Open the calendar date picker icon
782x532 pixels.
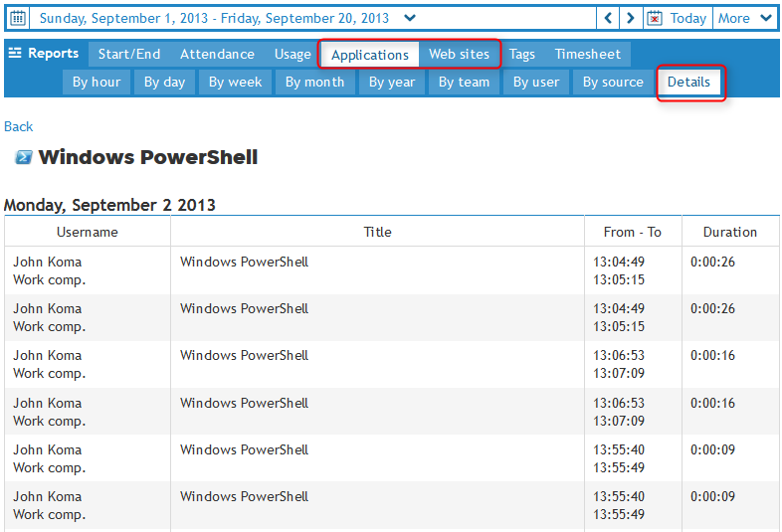coord(18,19)
